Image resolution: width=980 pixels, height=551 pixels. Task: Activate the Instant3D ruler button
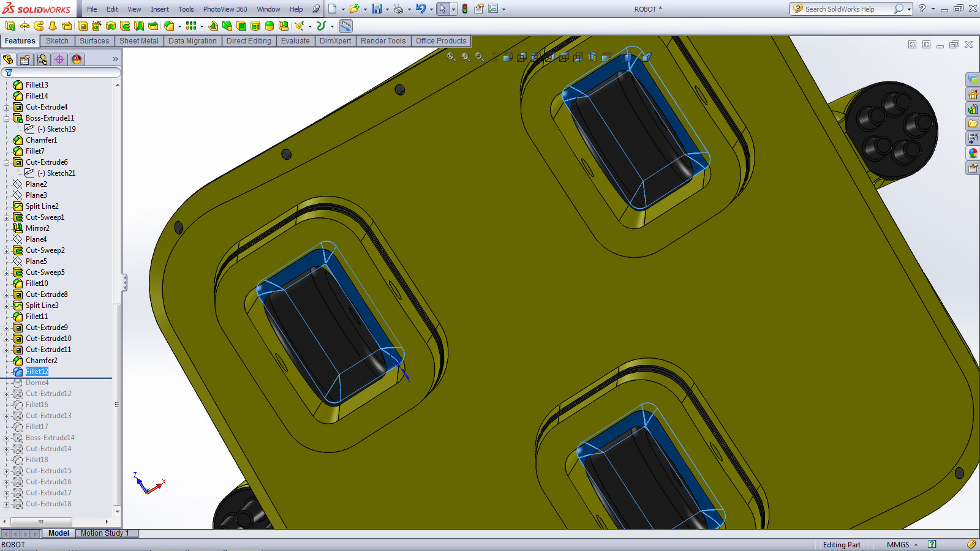tap(345, 26)
